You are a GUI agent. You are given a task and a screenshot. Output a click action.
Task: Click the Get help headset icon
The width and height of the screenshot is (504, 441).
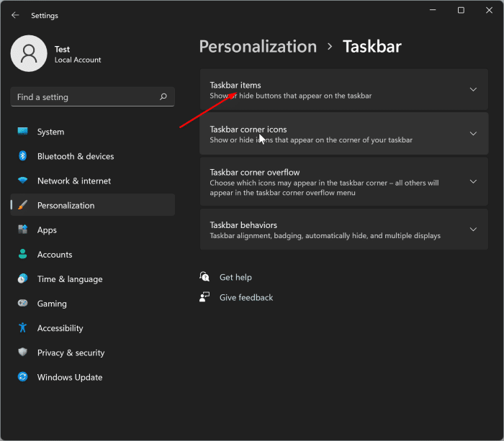(x=204, y=277)
